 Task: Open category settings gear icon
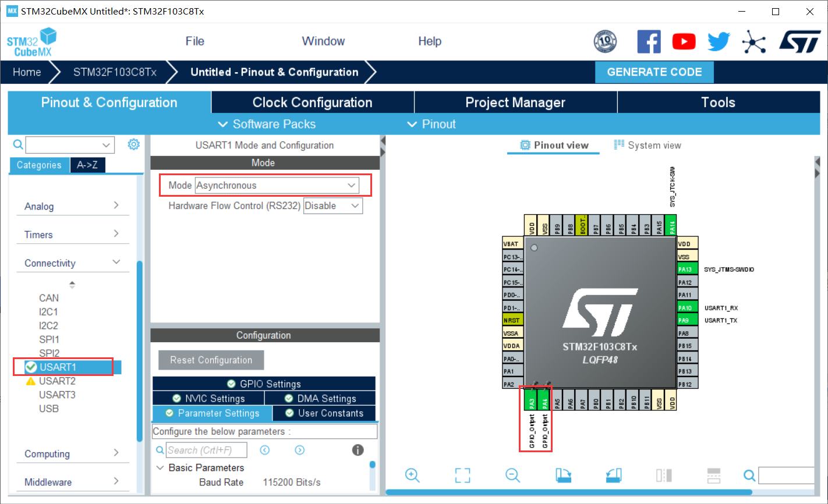tap(133, 144)
